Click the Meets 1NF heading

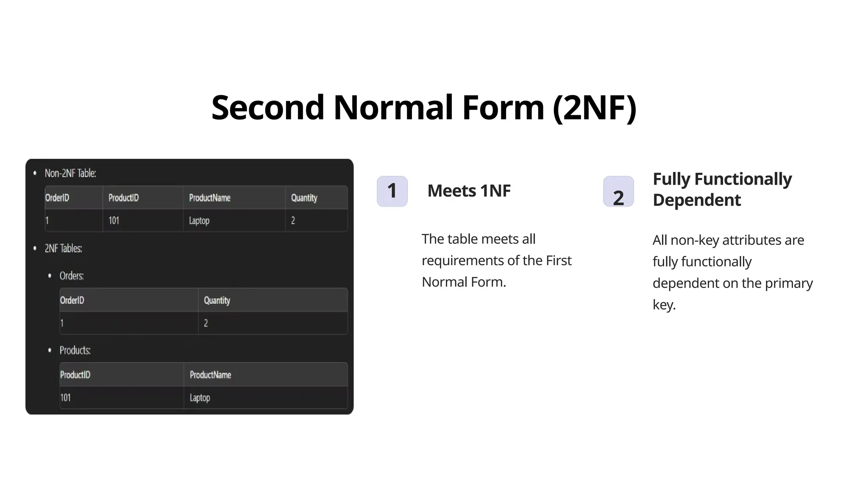coord(469,191)
